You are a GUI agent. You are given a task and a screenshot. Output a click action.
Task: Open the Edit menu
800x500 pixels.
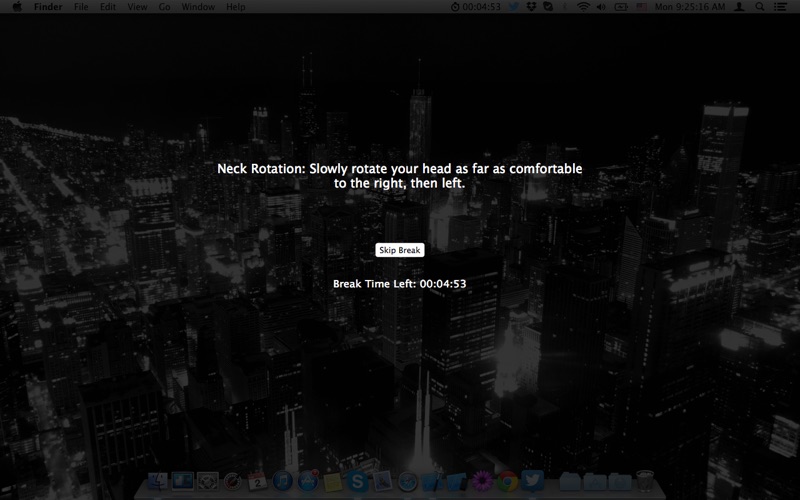(x=108, y=7)
